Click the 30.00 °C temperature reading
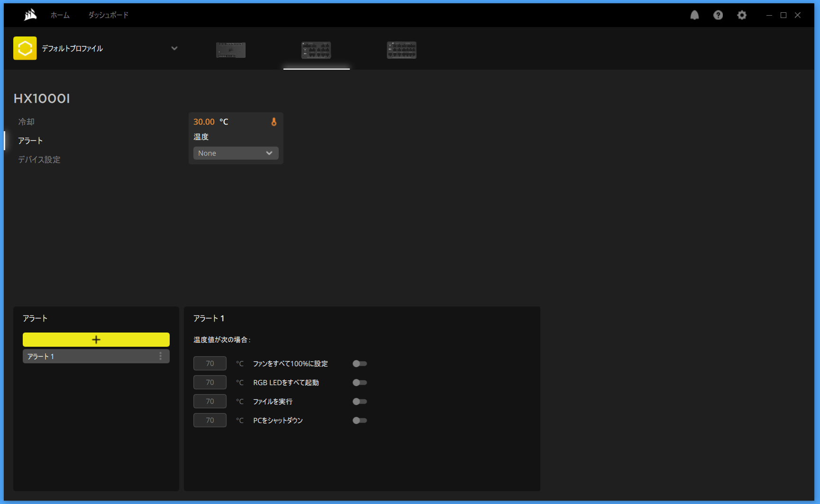Screen dimensions: 820x504 click(211, 122)
